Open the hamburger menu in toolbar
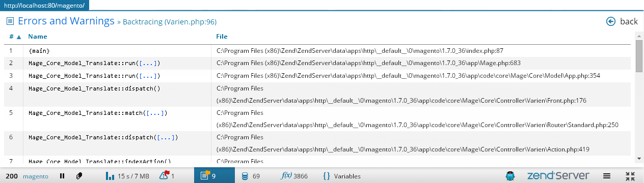This screenshot has width=644, height=183. [x=607, y=176]
